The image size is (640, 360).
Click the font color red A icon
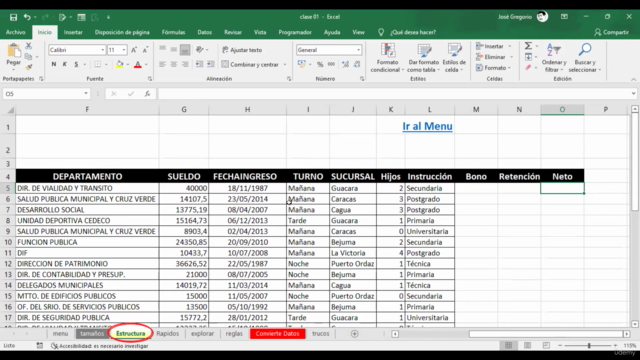pyautogui.click(x=138, y=64)
